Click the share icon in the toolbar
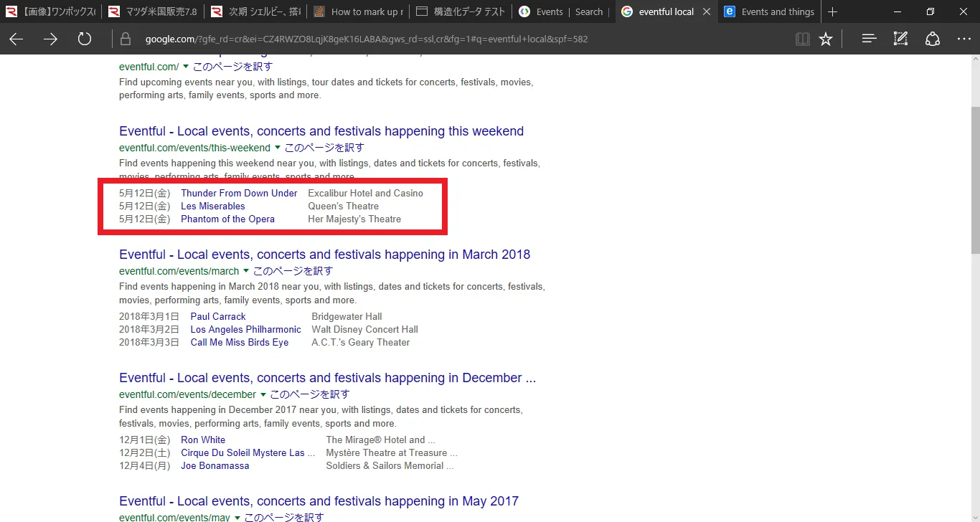The width and height of the screenshot is (980, 522). point(933,39)
